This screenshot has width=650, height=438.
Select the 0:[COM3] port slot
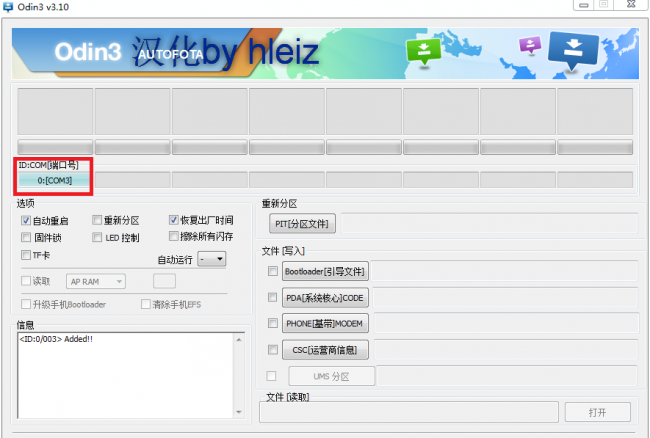[x=54, y=181]
